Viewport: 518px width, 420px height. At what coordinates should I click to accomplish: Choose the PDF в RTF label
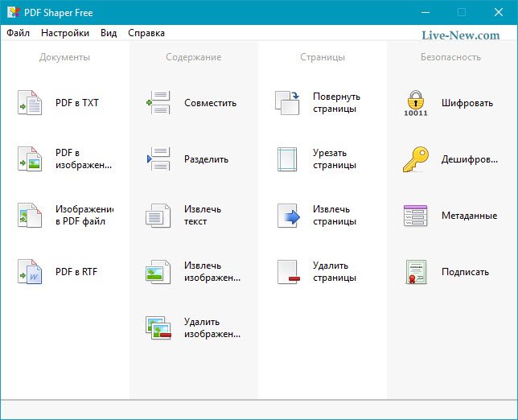click(x=76, y=272)
